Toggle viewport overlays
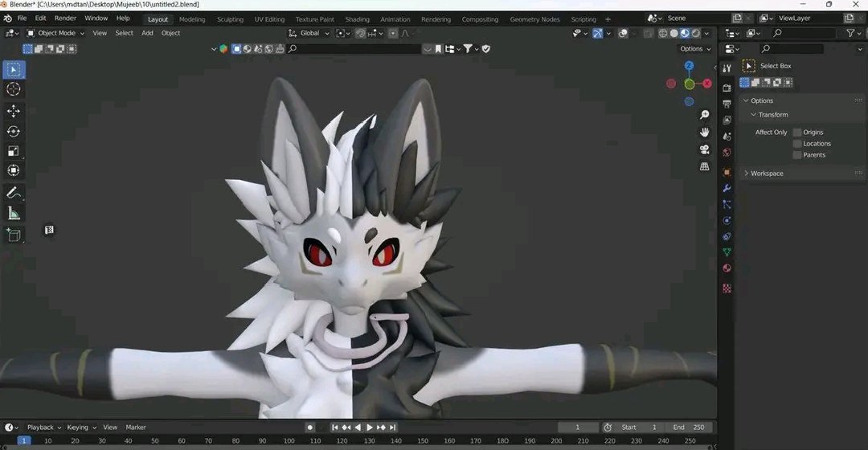 pos(623,33)
